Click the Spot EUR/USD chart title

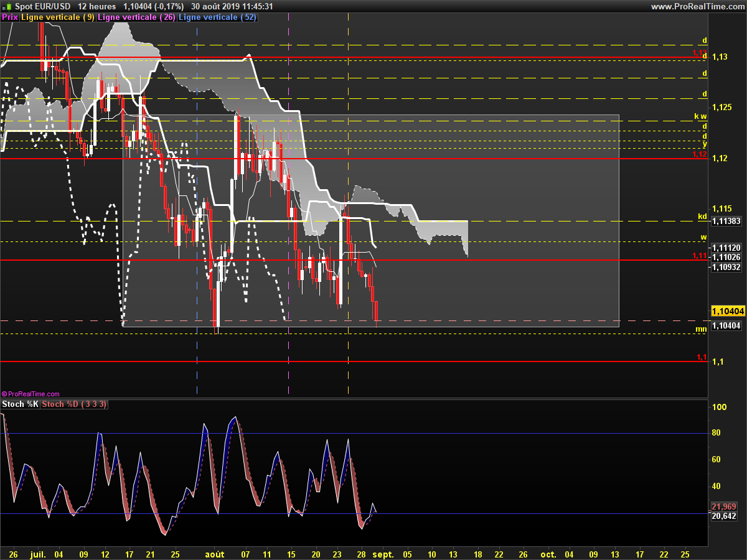click(x=43, y=6)
